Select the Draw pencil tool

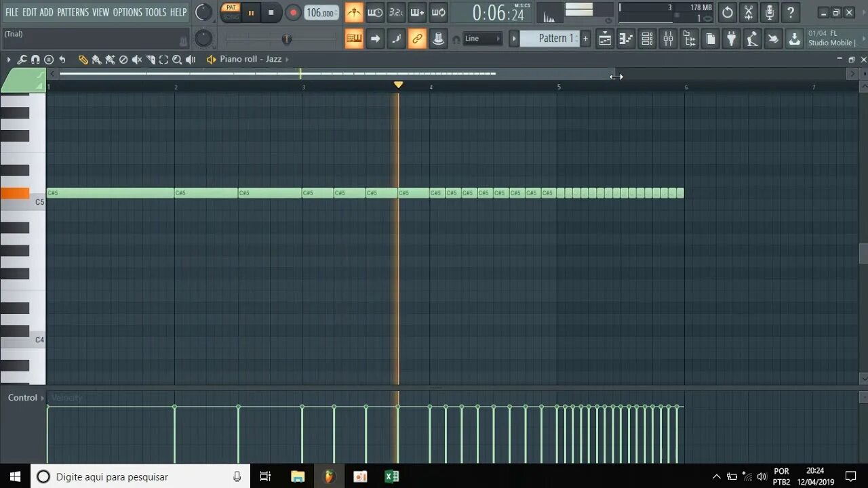click(x=83, y=60)
